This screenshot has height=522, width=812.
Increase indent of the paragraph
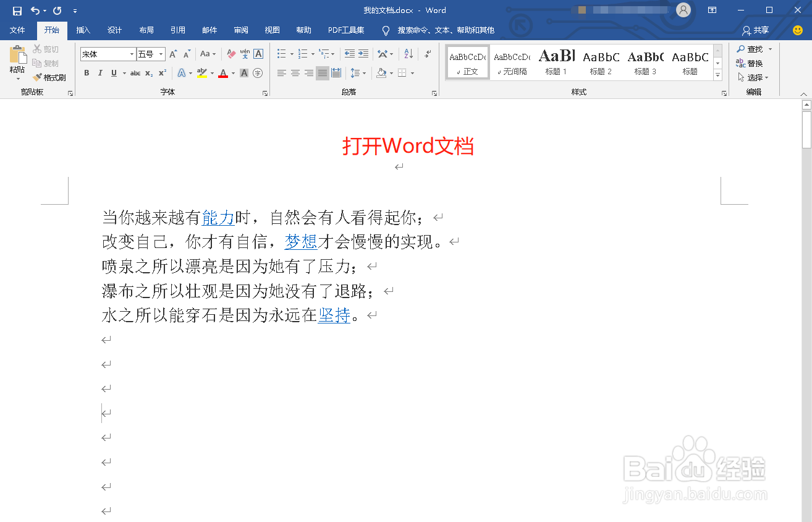click(362, 53)
